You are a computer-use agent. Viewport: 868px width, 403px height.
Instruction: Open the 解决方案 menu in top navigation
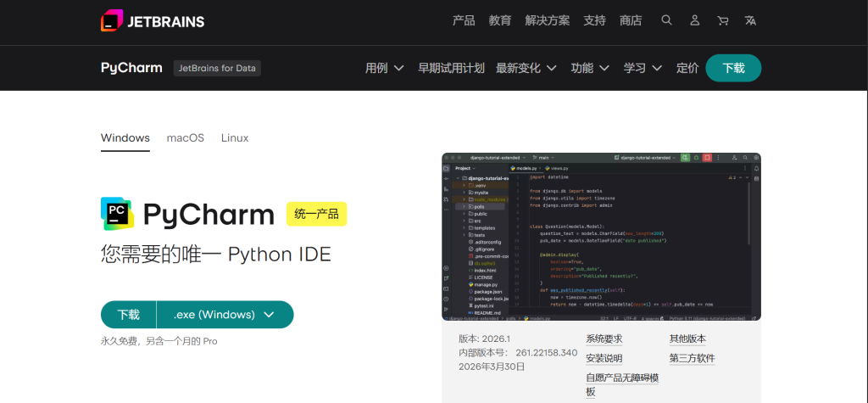point(547,20)
